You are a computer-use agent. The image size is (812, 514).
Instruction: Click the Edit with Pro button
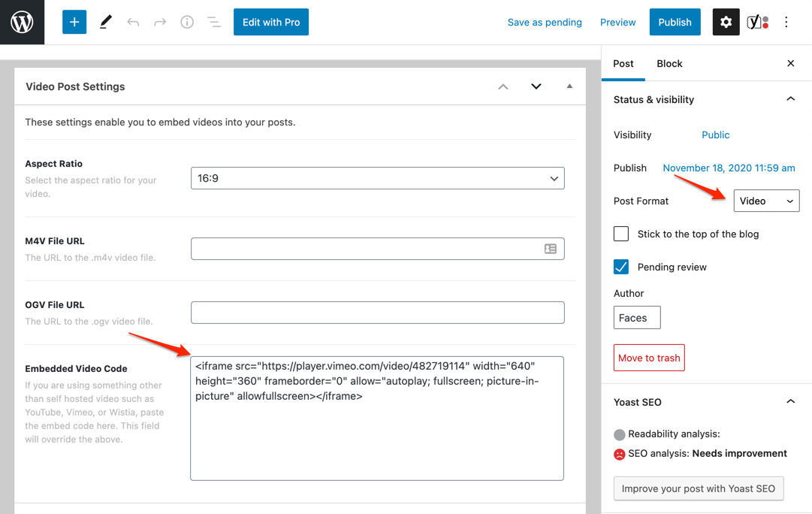point(271,22)
